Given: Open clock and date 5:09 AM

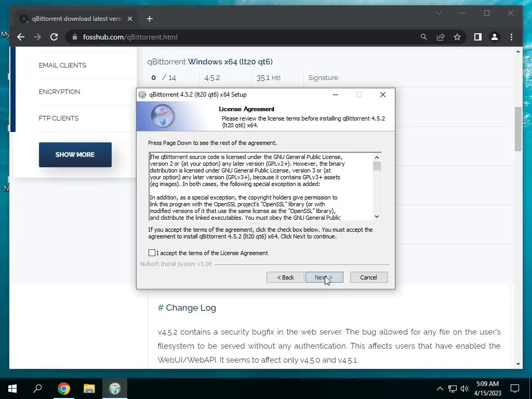Looking at the screenshot, I should [x=487, y=389].
